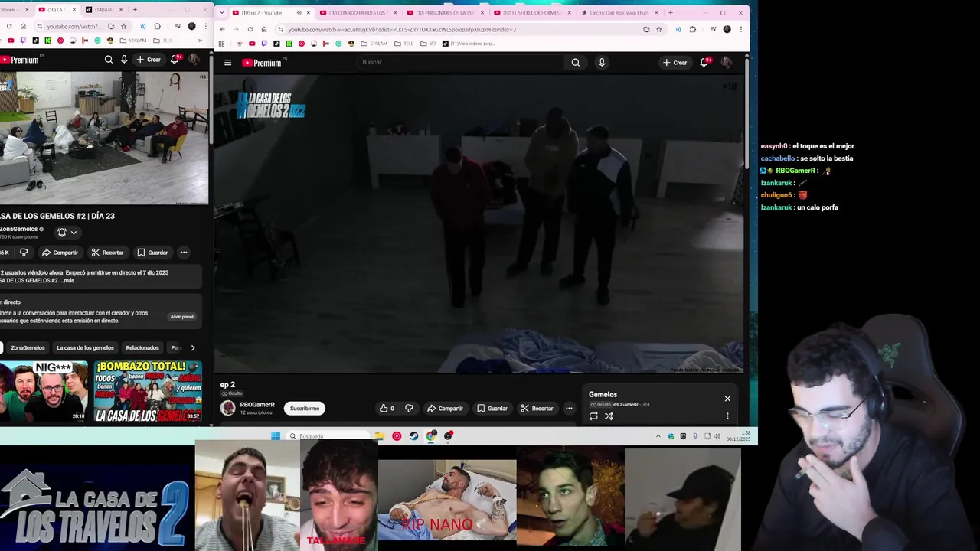Viewport: 980px width, 551px height.
Task: Click the taskbar Búsqueda search box
Action: (x=329, y=436)
